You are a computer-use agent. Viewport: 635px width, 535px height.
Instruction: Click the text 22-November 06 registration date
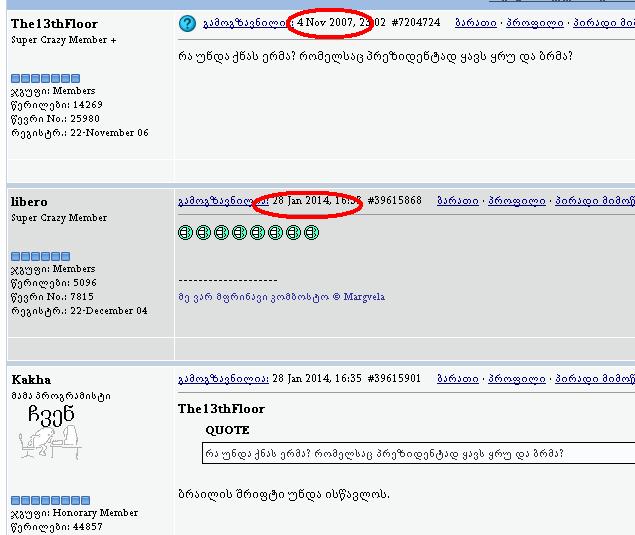(109, 132)
